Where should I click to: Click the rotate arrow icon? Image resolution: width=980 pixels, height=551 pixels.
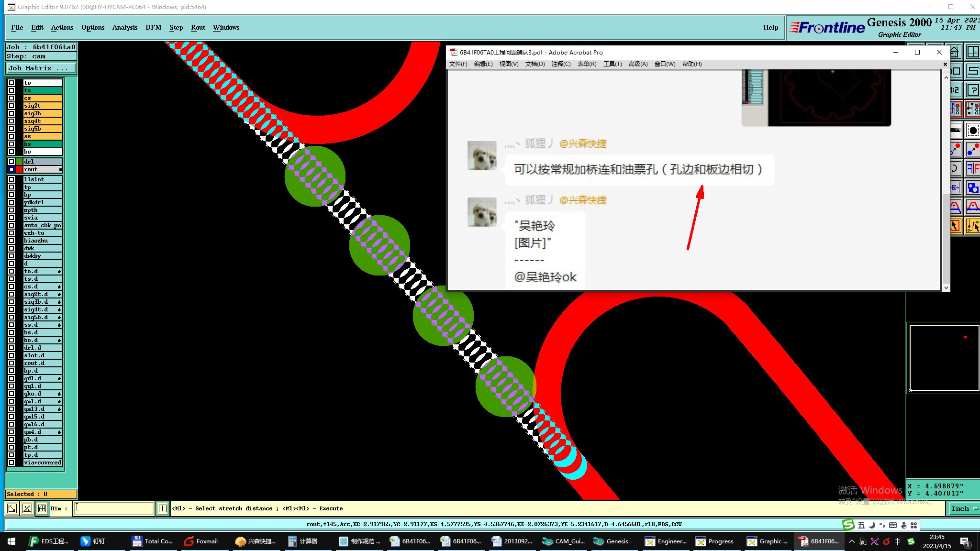click(x=955, y=168)
